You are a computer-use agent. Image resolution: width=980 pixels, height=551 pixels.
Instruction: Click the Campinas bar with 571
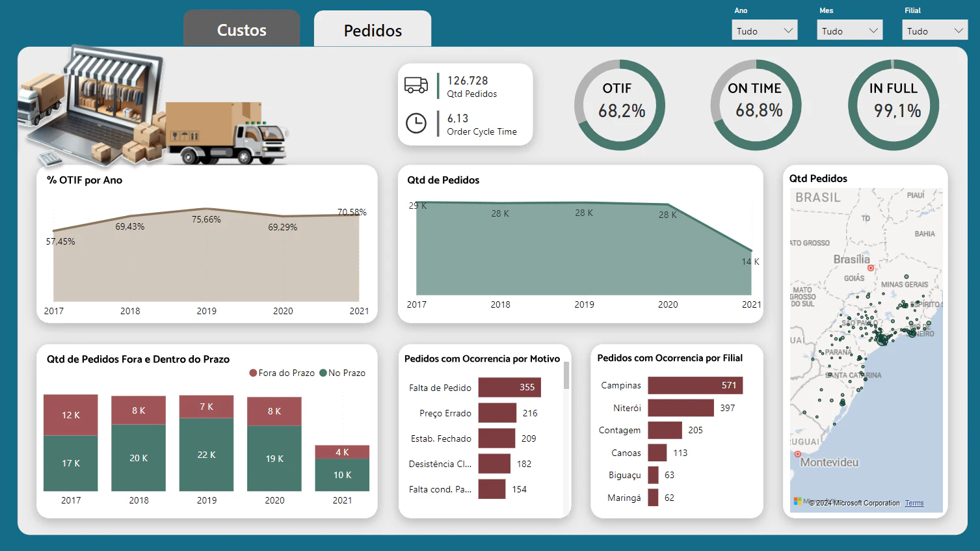tap(695, 385)
